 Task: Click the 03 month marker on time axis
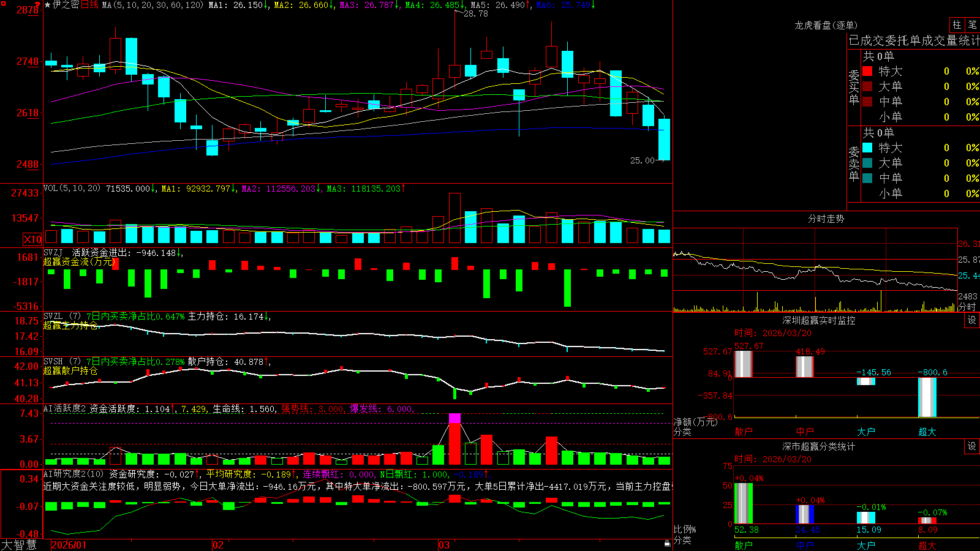(444, 545)
